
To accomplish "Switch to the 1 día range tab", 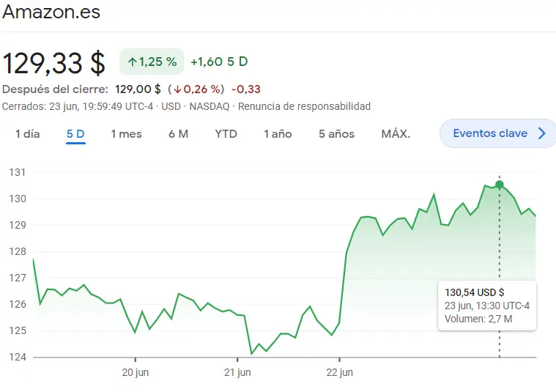I will coord(28,134).
